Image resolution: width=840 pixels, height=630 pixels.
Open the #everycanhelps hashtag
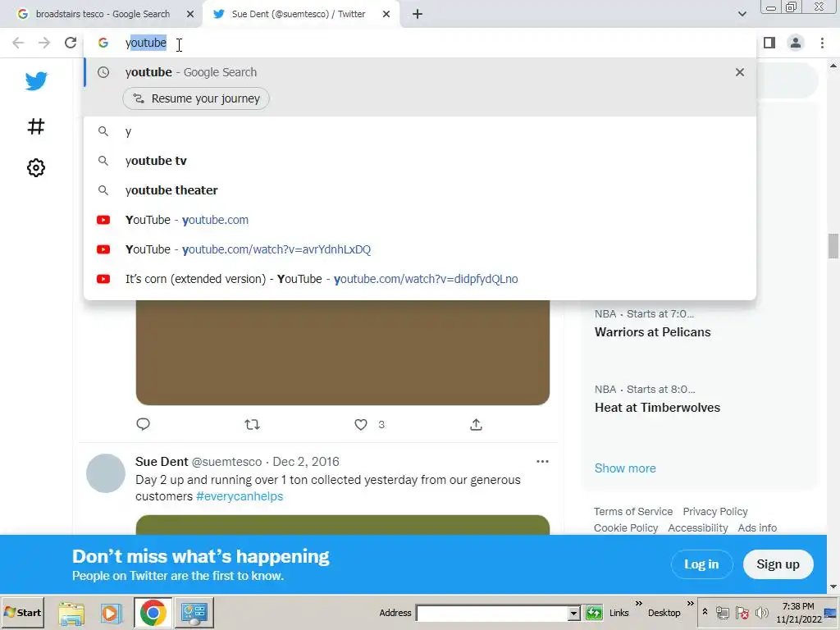point(240,496)
